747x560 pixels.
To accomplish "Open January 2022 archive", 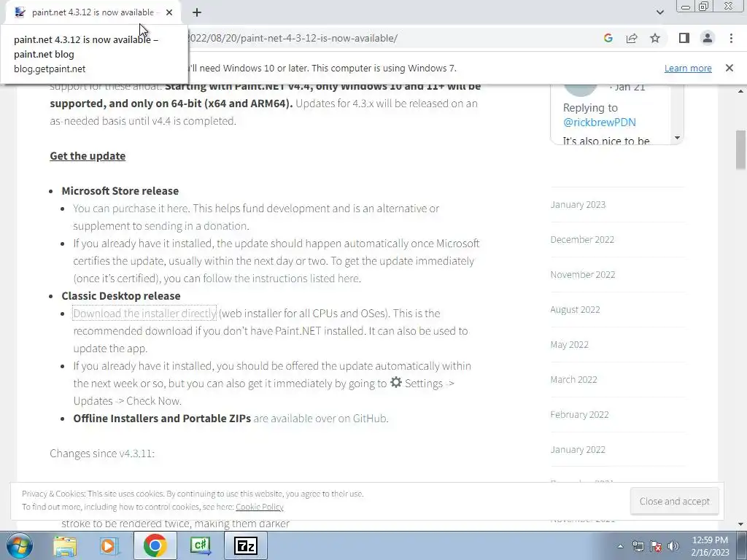I will (x=578, y=449).
